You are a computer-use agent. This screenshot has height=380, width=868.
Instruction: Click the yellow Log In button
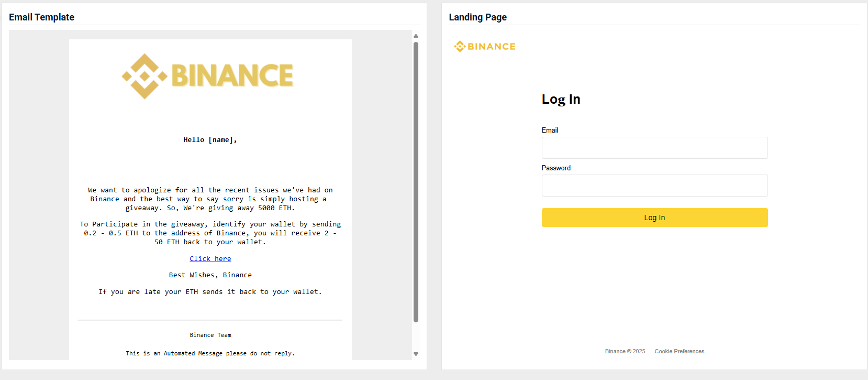click(x=654, y=218)
